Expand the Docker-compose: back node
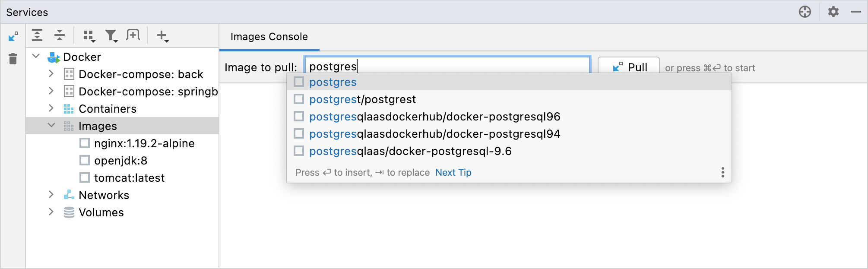This screenshot has width=868, height=269. 51,74
